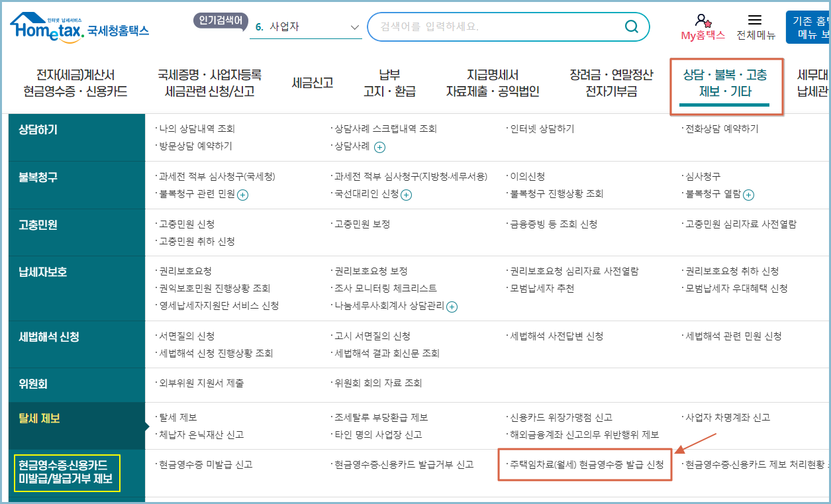831x504 pixels.
Task: Click the search magnifier icon
Action: click(x=630, y=26)
